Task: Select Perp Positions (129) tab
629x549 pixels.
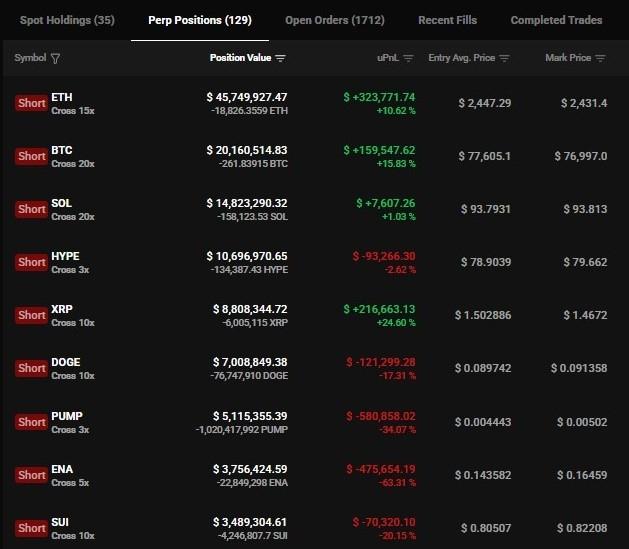Action: pos(200,20)
